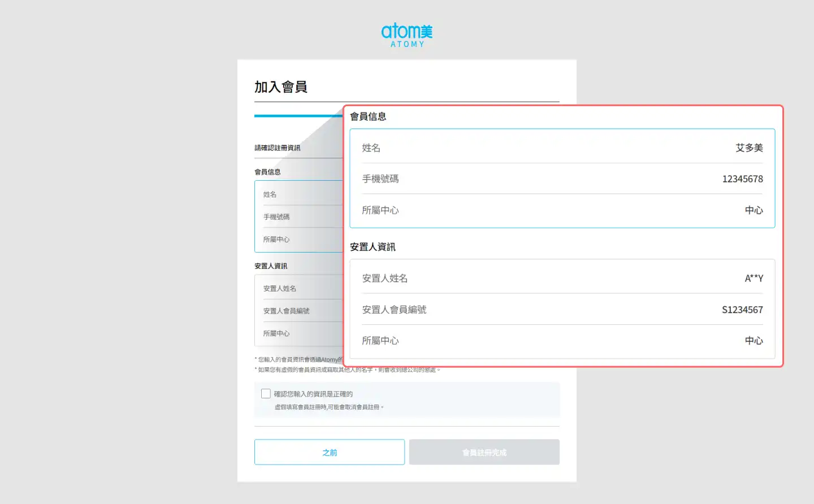Click the 安置人會員編號 label in enlarged panel
The height and width of the screenshot is (504, 814).
pos(394,310)
